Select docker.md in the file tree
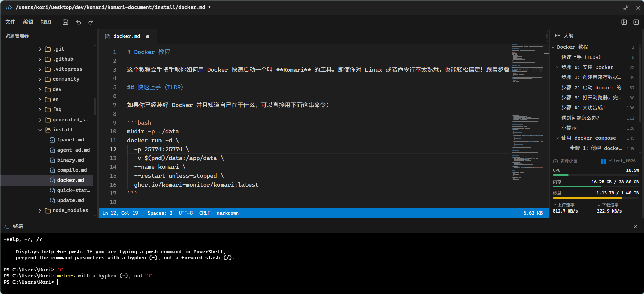The height and width of the screenshot is (294, 644). (x=47, y=180)
